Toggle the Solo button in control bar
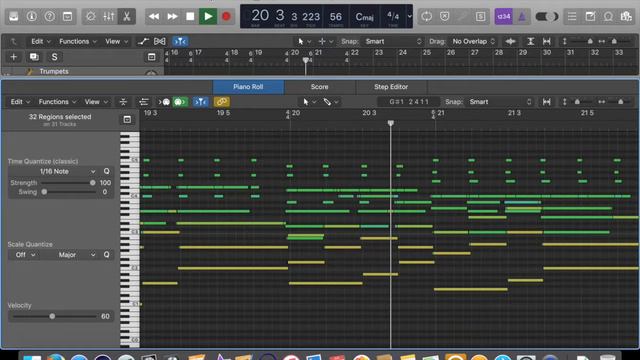The width and height of the screenshot is (640, 360). [x=480, y=16]
